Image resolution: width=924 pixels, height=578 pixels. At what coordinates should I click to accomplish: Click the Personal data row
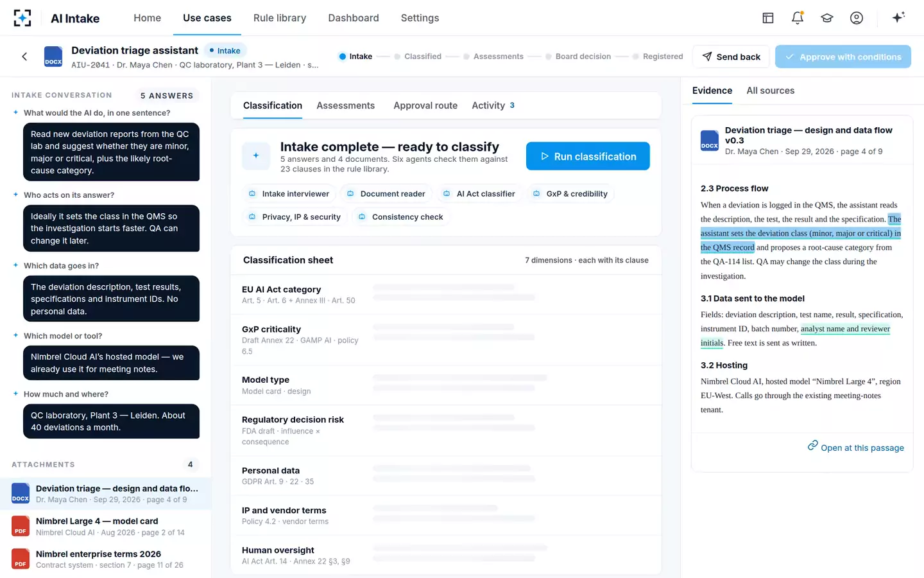445,475
